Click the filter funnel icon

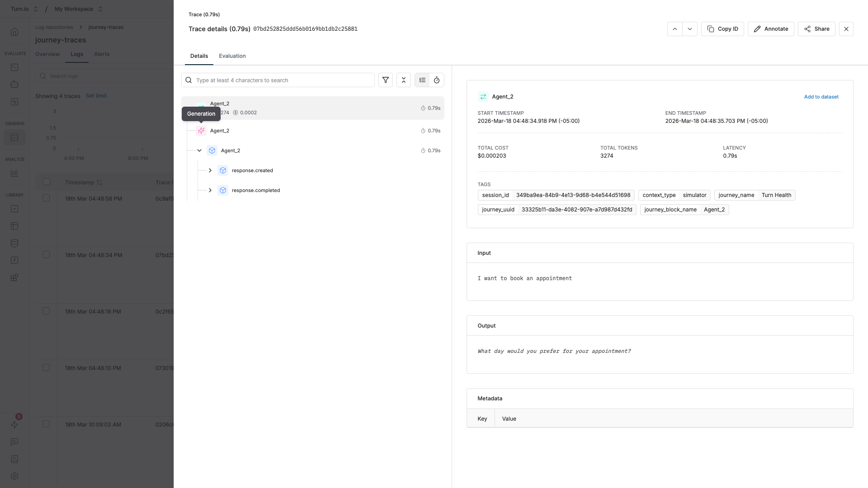[x=385, y=80]
